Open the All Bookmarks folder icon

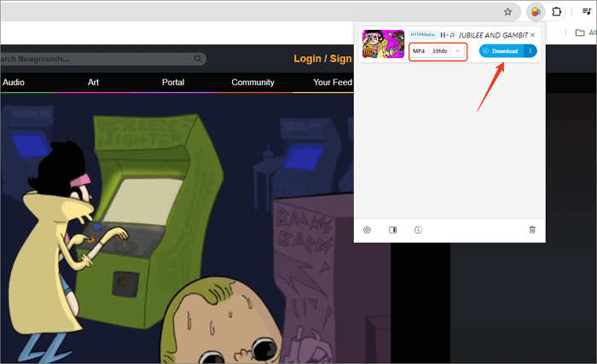[x=580, y=32]
